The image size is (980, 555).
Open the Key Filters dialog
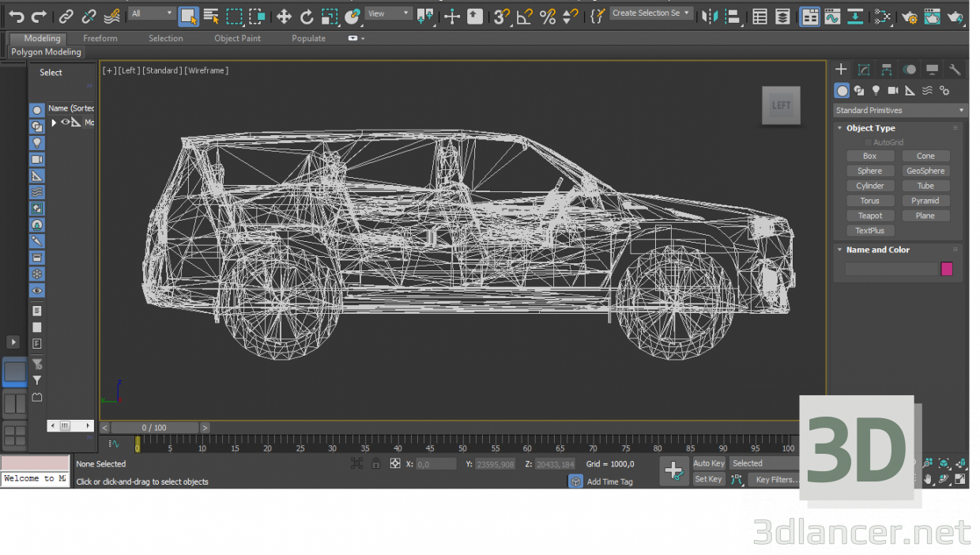coord(776,479)
